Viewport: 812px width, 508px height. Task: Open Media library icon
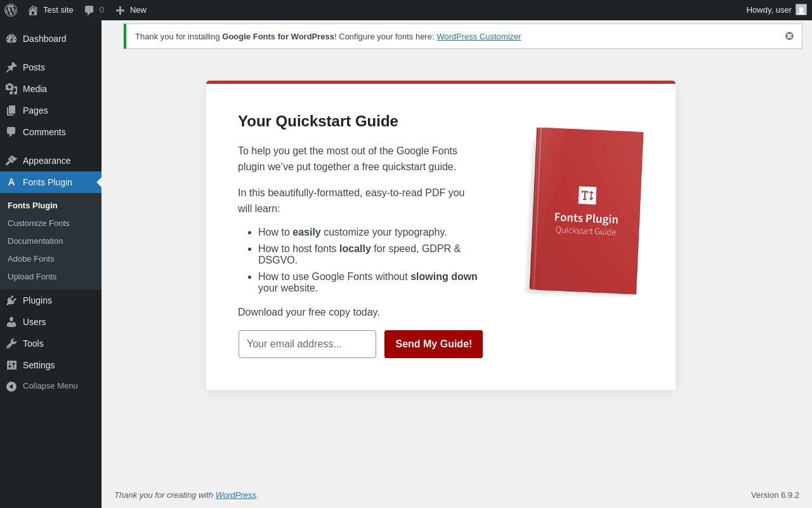tap(11, 89)
